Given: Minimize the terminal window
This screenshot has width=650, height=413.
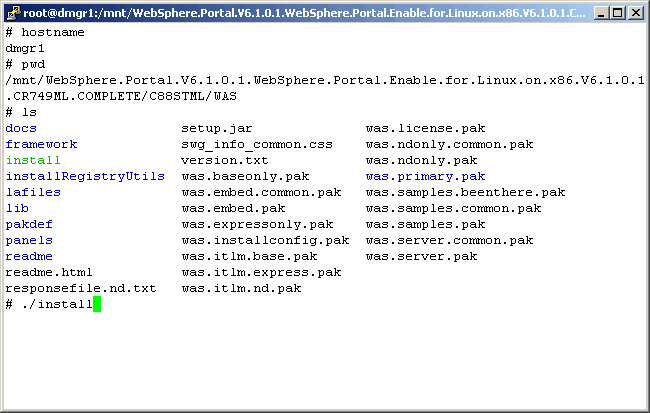Looking at the screenshot, I should (596, 12).
